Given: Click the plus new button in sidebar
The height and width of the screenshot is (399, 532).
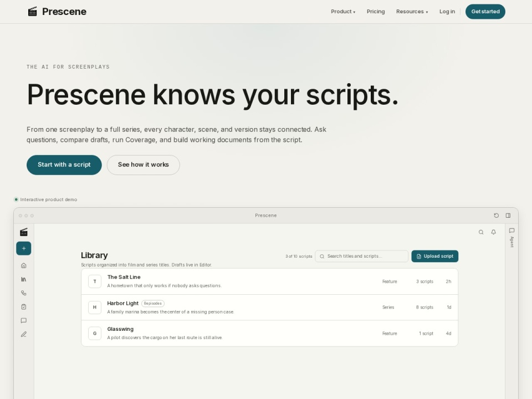Looking at the screenshot, I should tap(24, 248).
